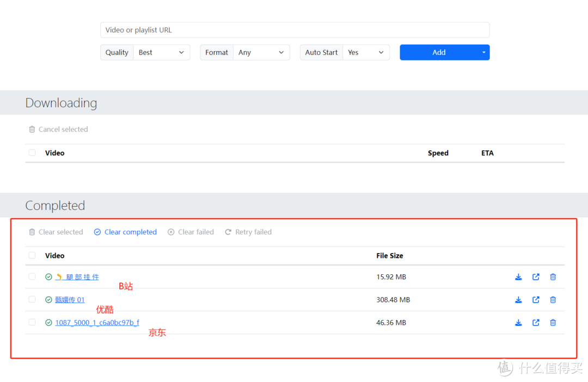Delete the 腿部挂件 entry with trash icon
The width and height of the screenshot is (588, 382).
click(553, 277)
